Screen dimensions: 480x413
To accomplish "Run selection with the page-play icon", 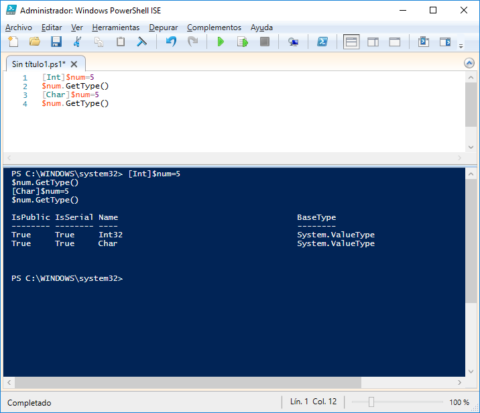I will tap(242, 42).
